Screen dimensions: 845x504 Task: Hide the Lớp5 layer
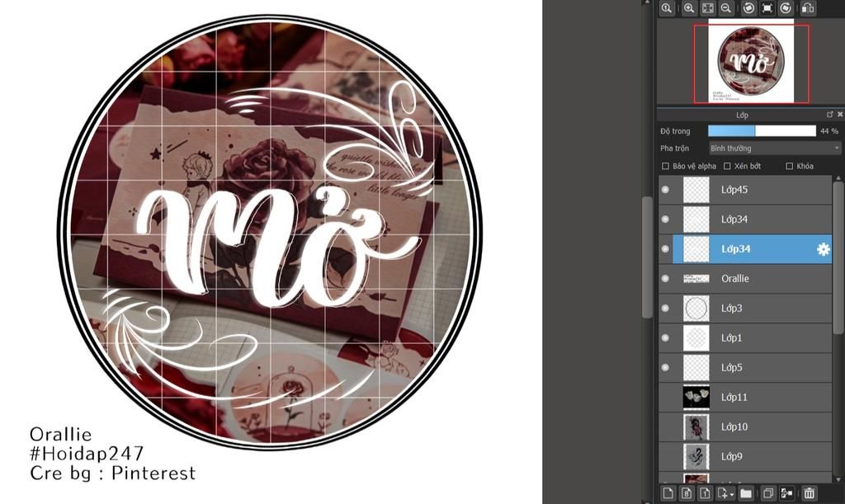click(x=665, y=367)
